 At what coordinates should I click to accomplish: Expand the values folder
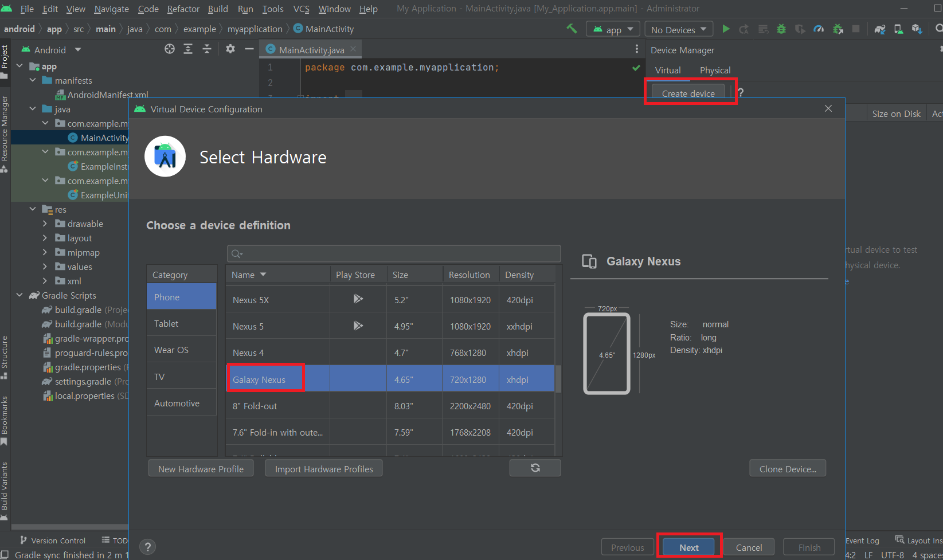coord(45,267)
